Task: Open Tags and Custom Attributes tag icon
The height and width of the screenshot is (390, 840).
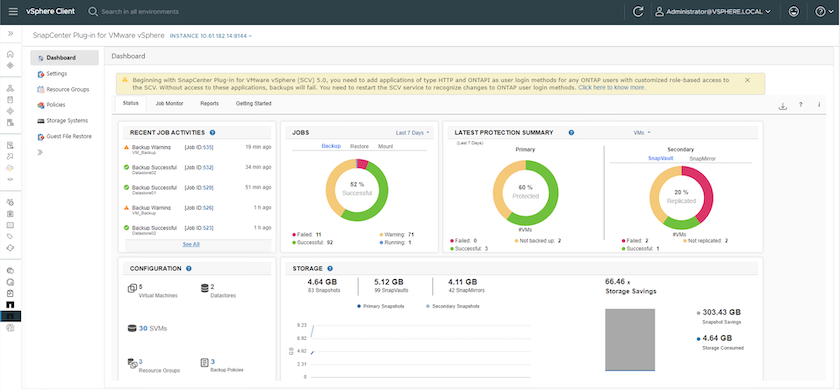Action: pos(10,236)
